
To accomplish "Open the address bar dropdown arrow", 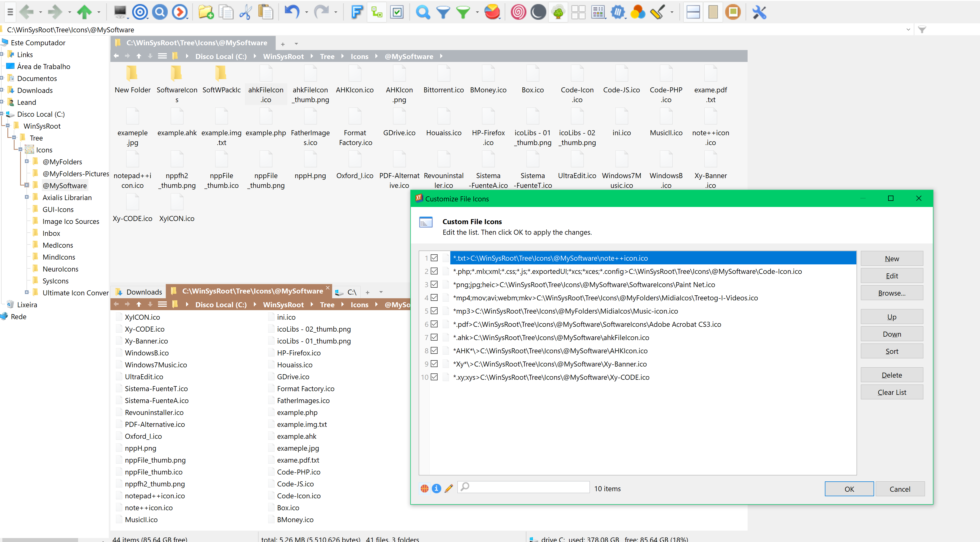I will click(x=909, y=29).
